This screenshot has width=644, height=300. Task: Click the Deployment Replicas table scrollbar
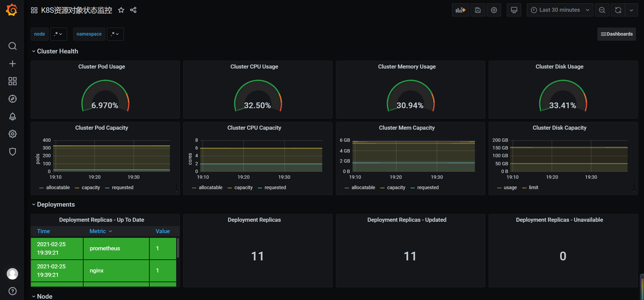(178, 249)
